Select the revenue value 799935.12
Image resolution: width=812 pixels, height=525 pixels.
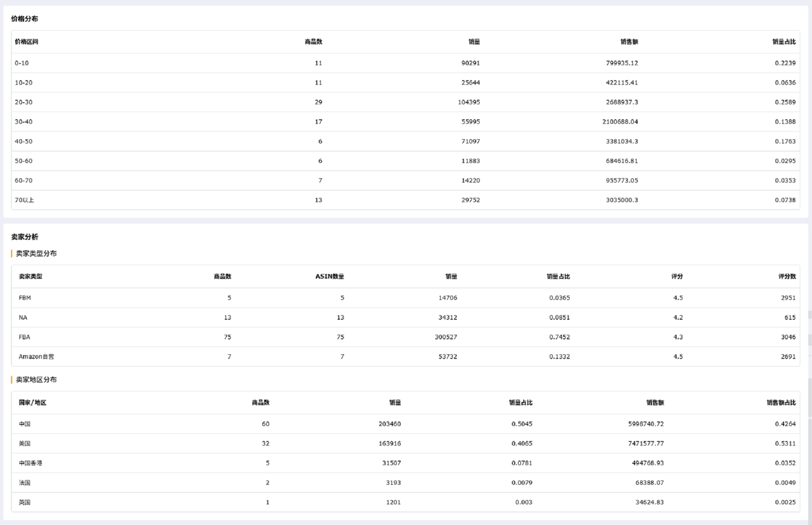622,63
